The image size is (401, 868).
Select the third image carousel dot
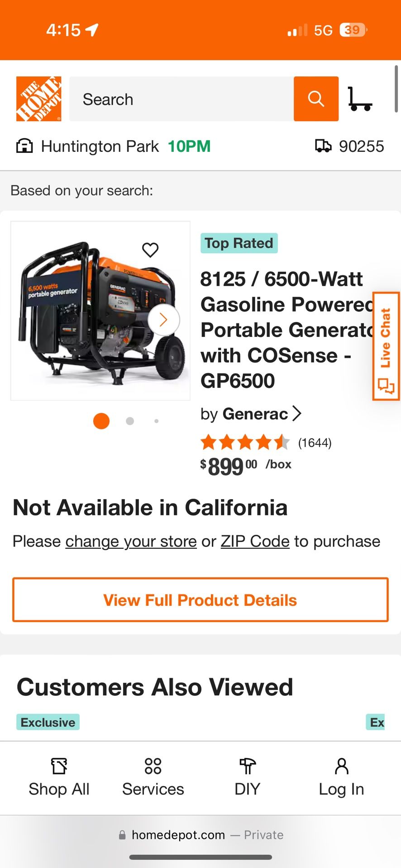coord(156,421)
